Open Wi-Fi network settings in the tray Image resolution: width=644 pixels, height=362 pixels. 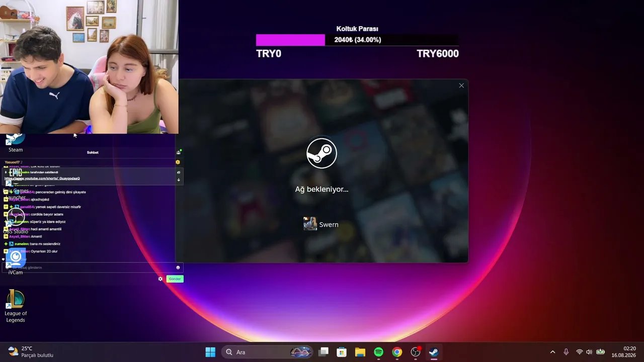580,352
